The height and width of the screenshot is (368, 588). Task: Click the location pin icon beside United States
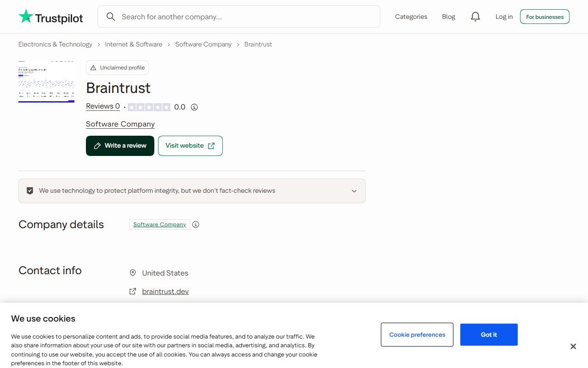click(x=133, y=273)
